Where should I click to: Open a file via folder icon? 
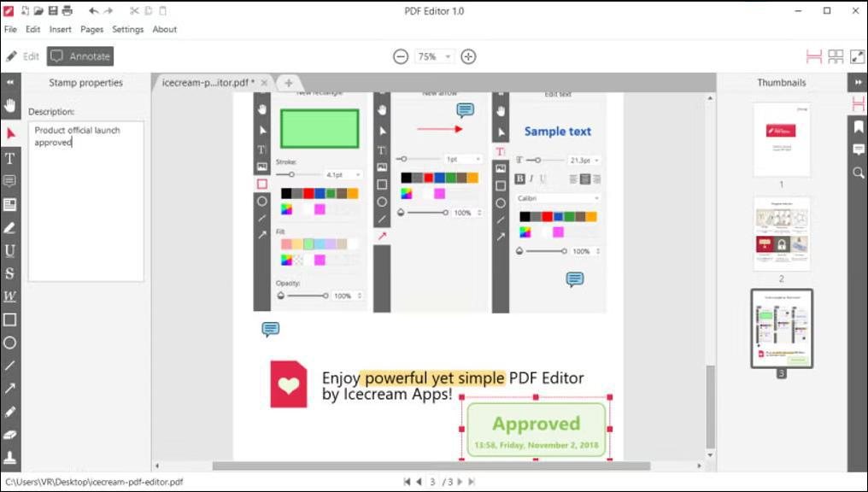(38, 10)
